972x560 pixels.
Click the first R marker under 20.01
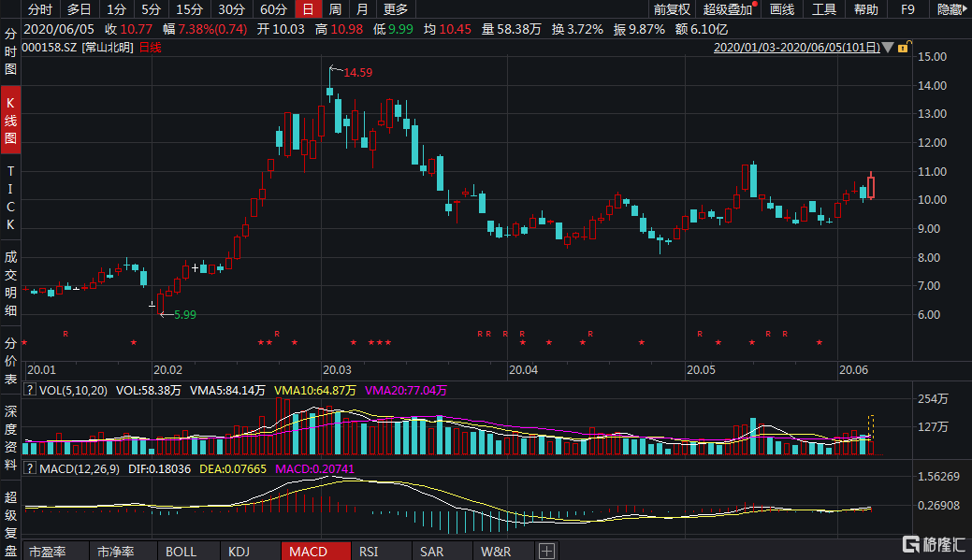(65, 334)
